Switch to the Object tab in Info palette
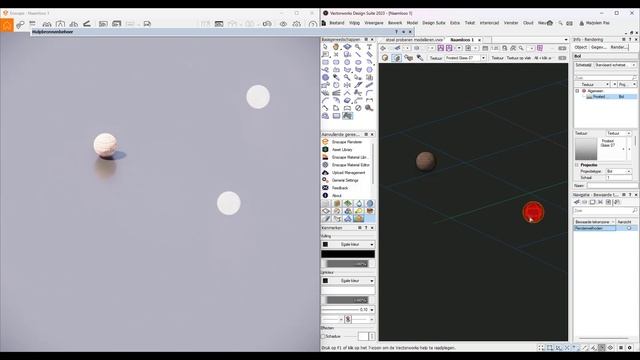Viewport: 640px width, 360px height. (580, 47)
